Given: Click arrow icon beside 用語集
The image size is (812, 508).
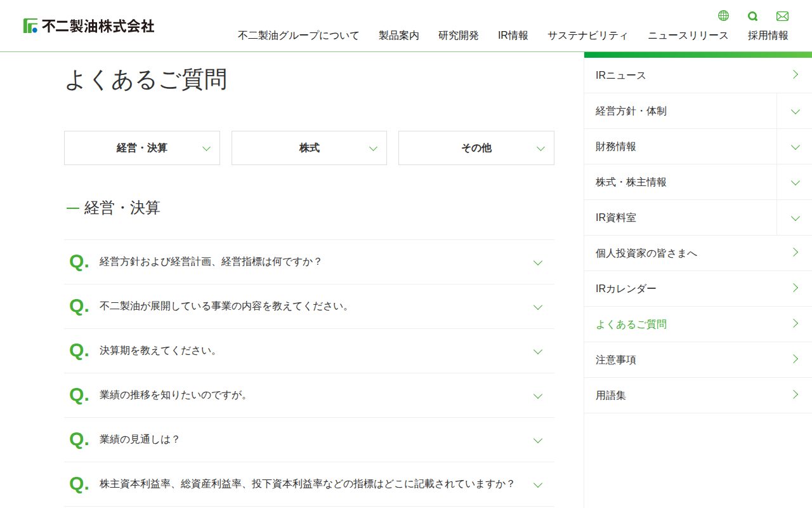Looking at the screenshot, I should coord(796,395).
